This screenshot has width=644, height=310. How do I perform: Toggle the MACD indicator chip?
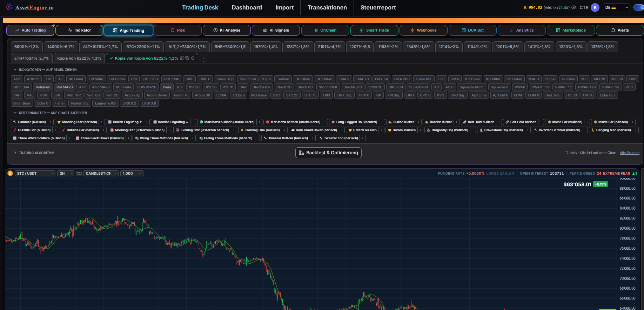(534, 79)
